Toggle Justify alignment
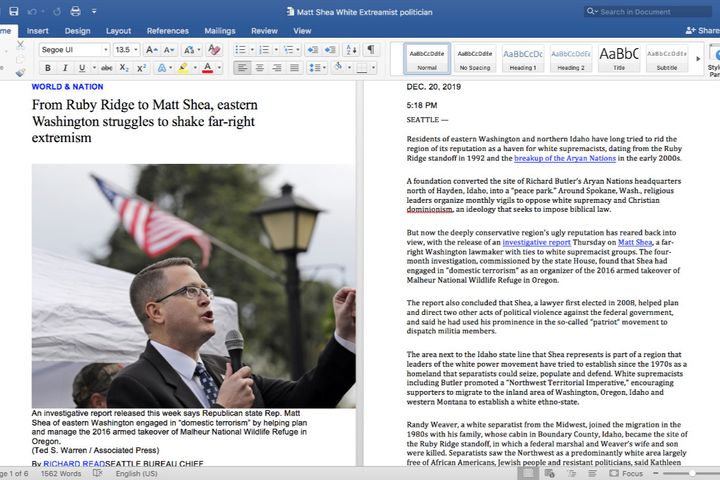 point(294,68)
